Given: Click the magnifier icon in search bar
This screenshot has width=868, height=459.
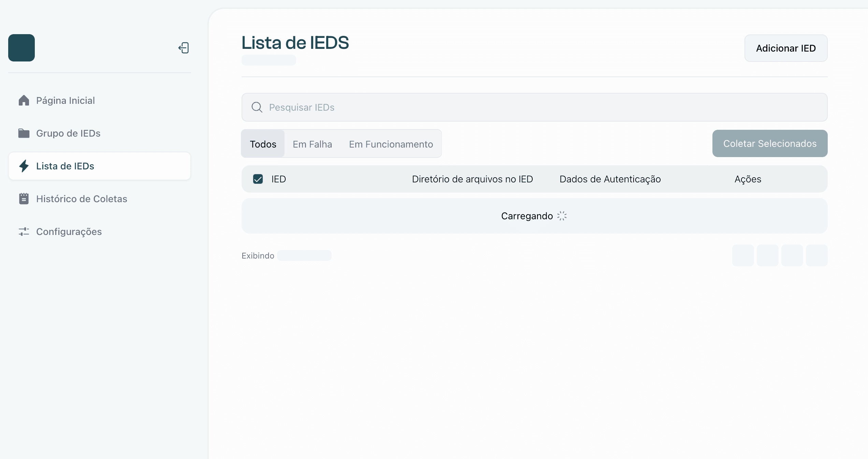Looking at the screenshot, I should [x=257, y=107].
